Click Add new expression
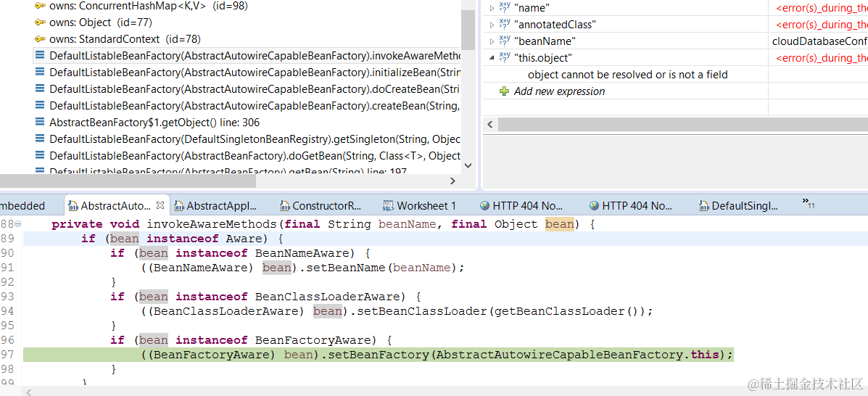Viewport: 868px width, 396px height. [559, 91]
